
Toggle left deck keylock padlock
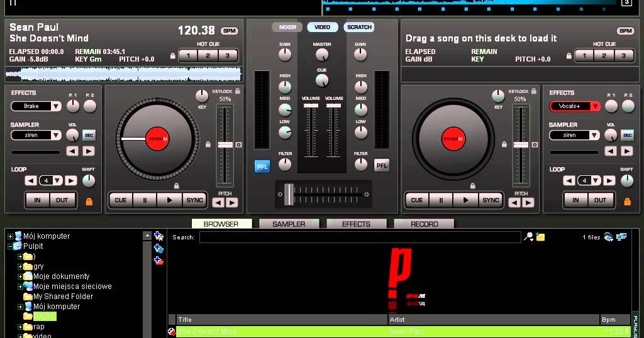click(237, 91)
